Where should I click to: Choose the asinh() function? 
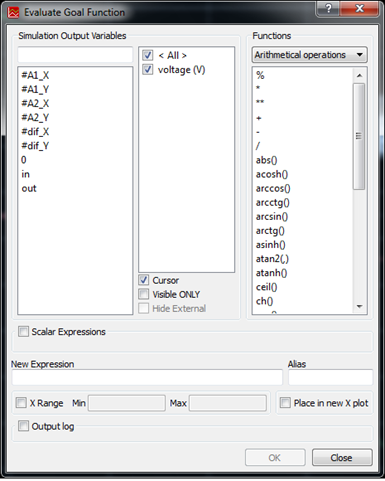(x=270, y=245)
